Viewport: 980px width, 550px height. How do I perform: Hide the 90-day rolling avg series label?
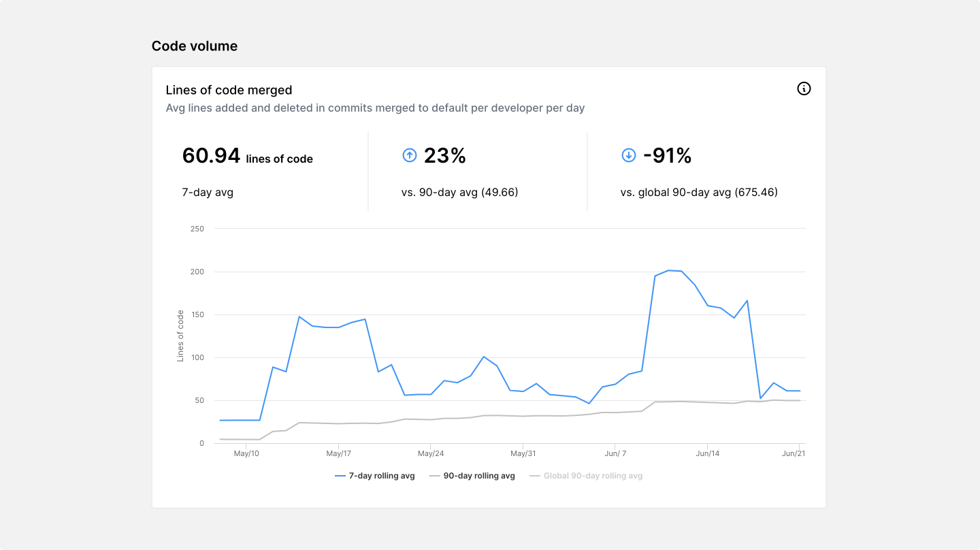pyautogui.click(x=478, y=476)
